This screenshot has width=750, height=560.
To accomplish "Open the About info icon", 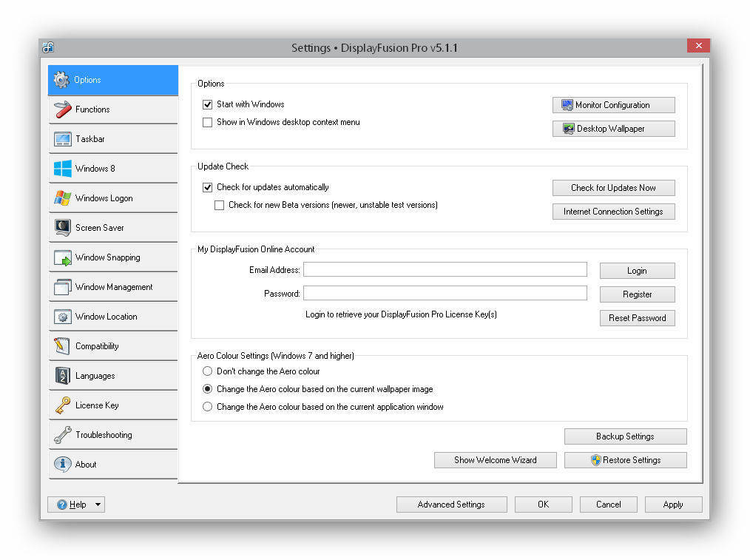I will [63, 465].
